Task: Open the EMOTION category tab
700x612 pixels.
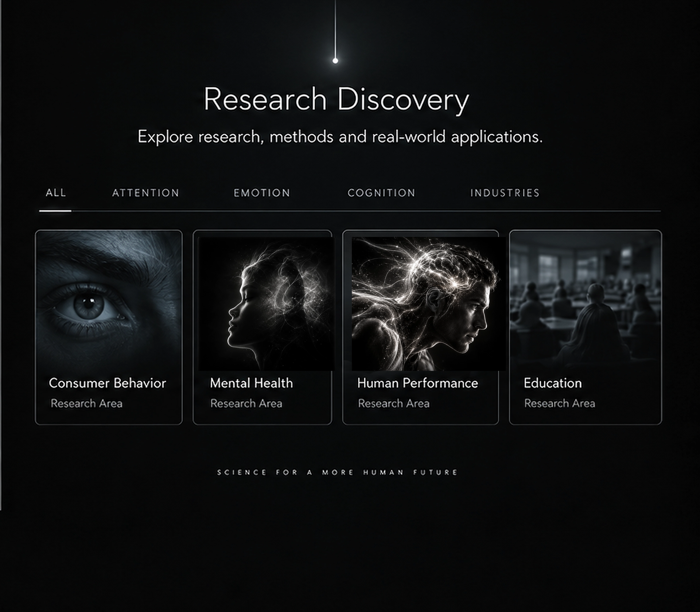Action: tap(262, 193)
